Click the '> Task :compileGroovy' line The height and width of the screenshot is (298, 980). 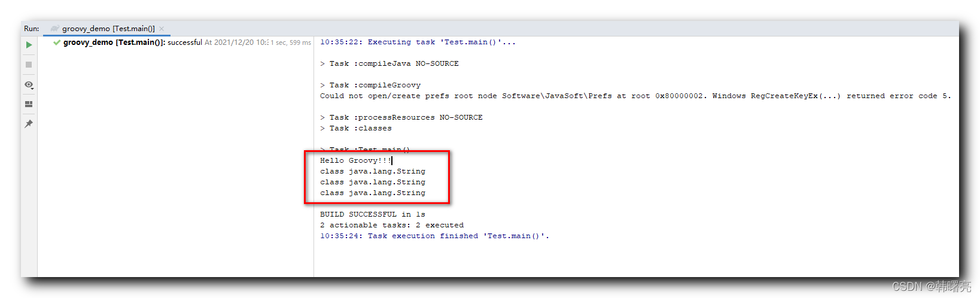pyautogui.click(x=370, y=85)
